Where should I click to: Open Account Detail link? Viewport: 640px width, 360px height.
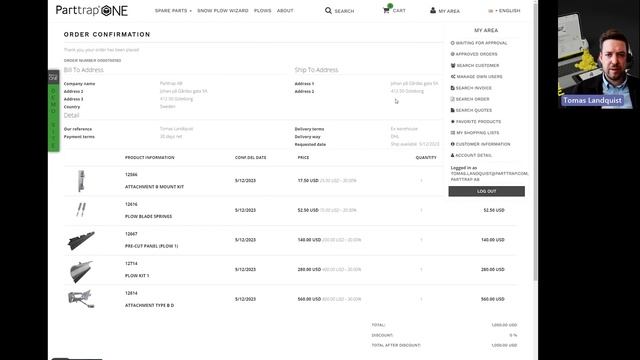click(x=473, y=155)
